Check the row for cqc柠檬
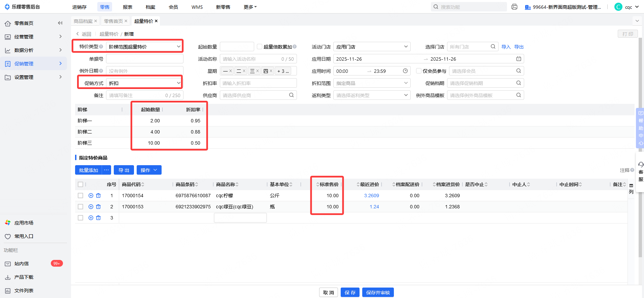The height and width of the screenshot is (298, 644). tap(80, 196)
